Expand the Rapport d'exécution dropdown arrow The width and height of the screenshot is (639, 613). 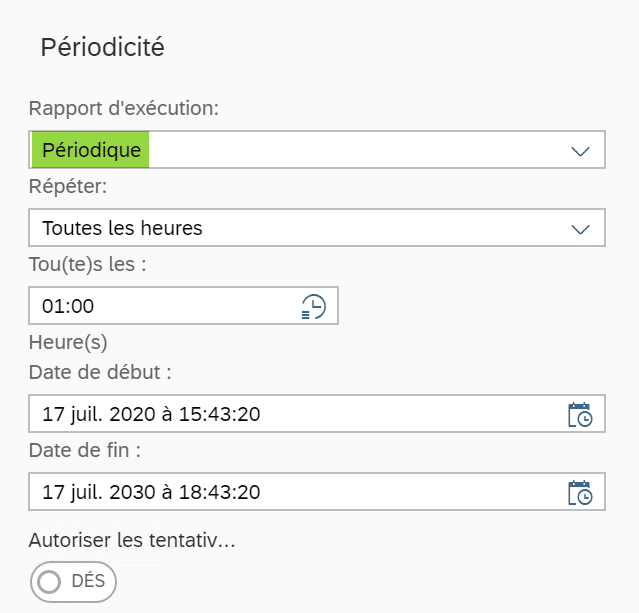click(580, 152)
